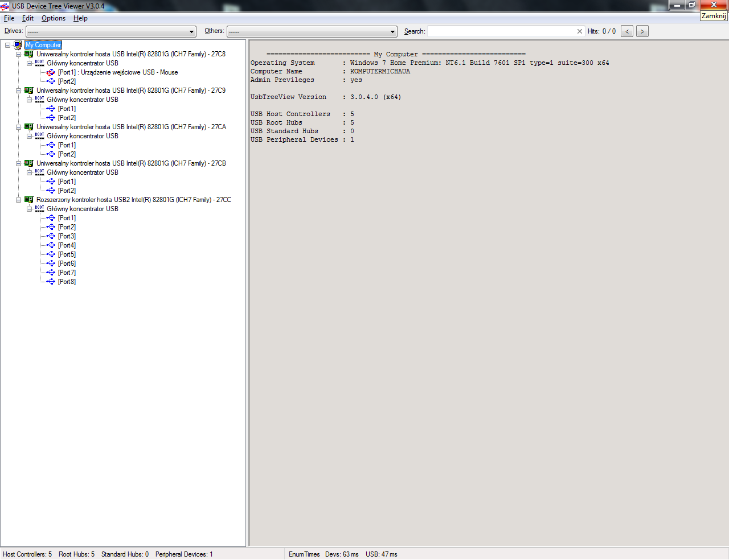Click 'Host Controllers: 5' in status bar

coord(27,554)
